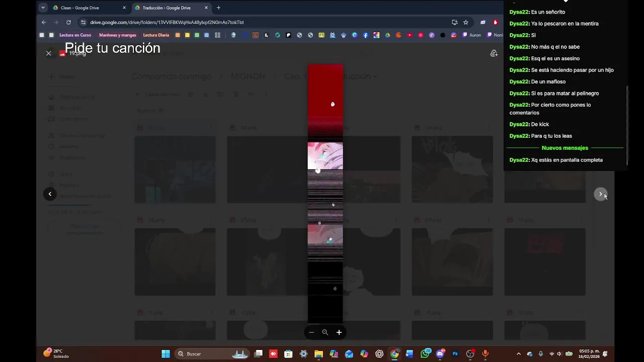Open the Auron bookmark
644x362 pixels.
tap(471, 35)
